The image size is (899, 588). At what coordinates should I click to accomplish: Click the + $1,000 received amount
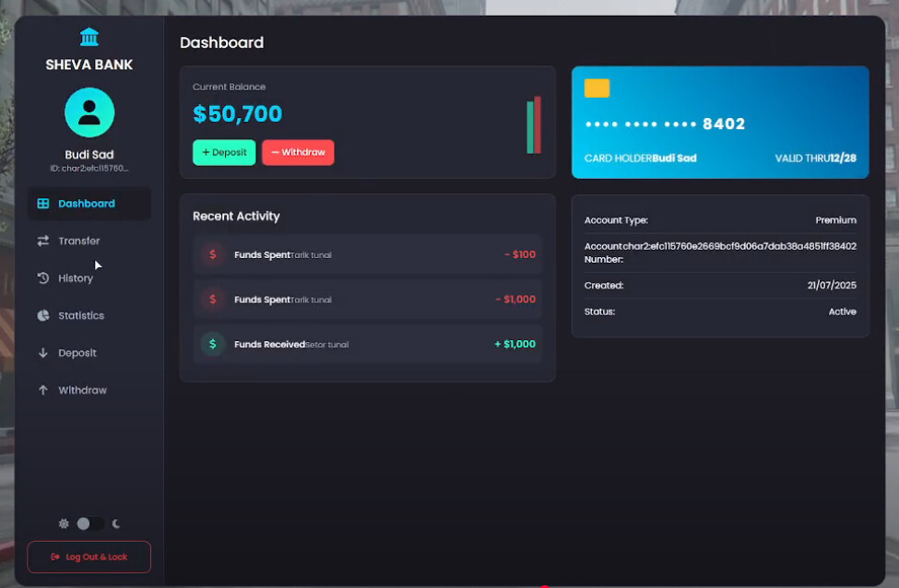tap(515, 344)
